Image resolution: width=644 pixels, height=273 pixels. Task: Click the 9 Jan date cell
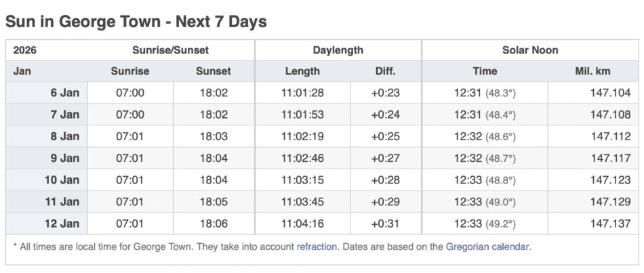65,158
